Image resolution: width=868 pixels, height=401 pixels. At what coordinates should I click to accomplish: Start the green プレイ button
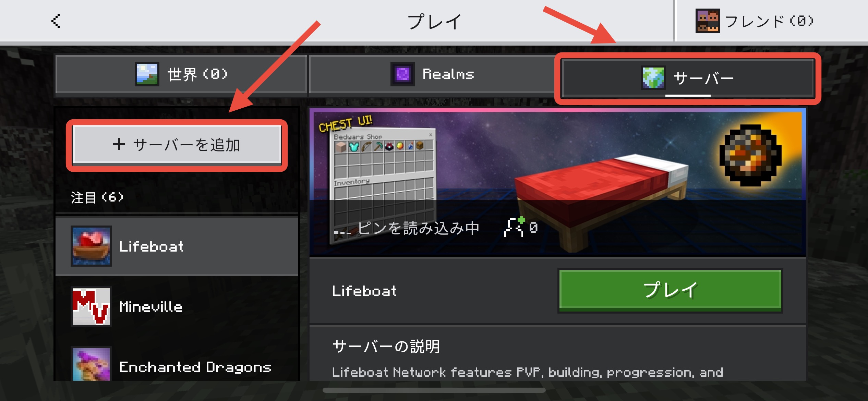pos(670,290)
